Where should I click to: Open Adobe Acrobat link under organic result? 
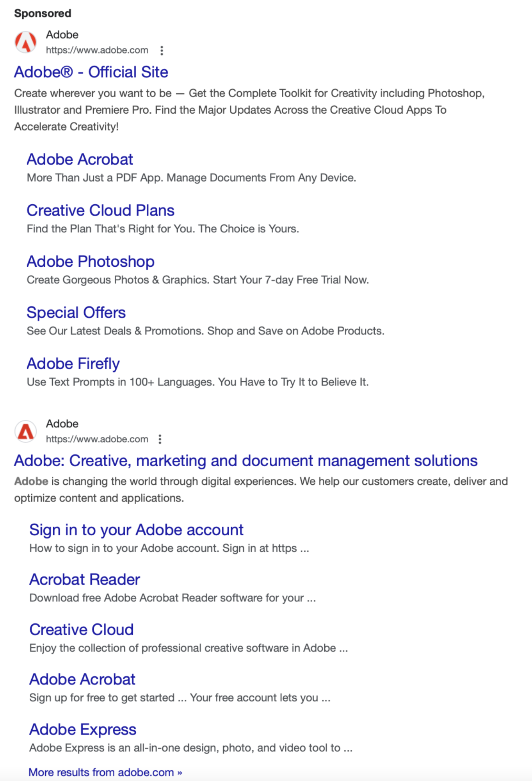tap(82, 679)
